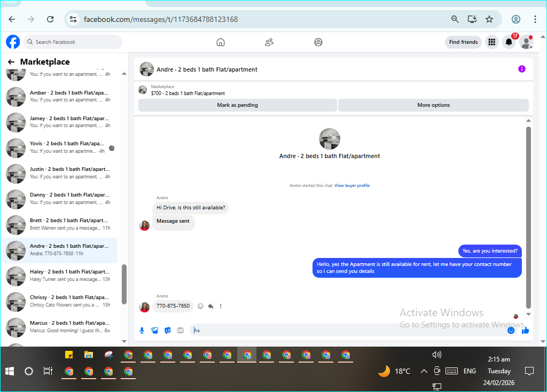547x392 pixels.
Task: Click the $700 listing summary
Action: click(x=187, y=93)
